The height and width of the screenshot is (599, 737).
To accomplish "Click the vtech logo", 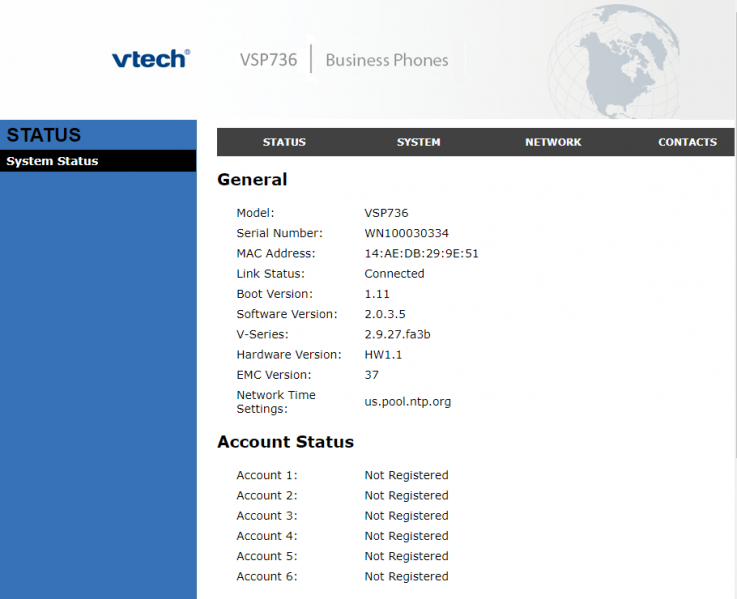I will (x=151, y=59).
